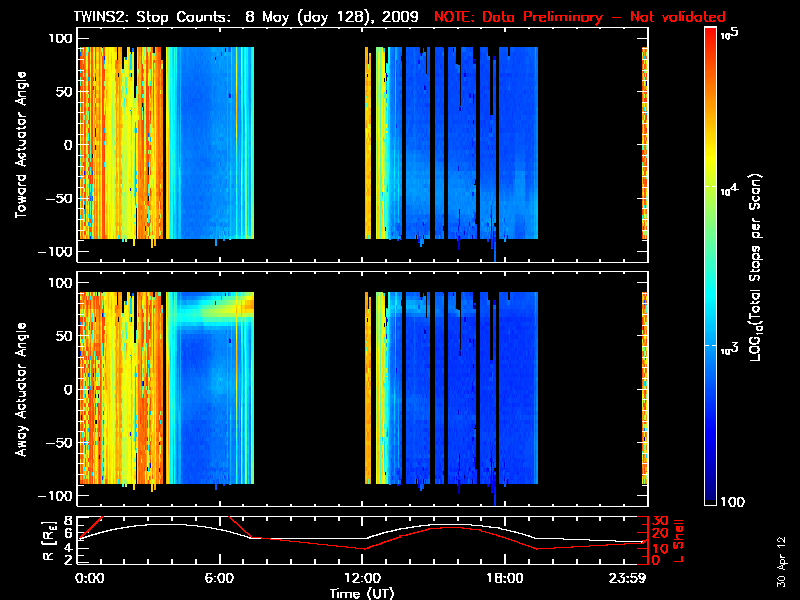Image resolution: width=800 pixels, height=600 pixels.
Task: Click the bright cyan-yellow band in Away panel
Action: click(x=215, y=310)
